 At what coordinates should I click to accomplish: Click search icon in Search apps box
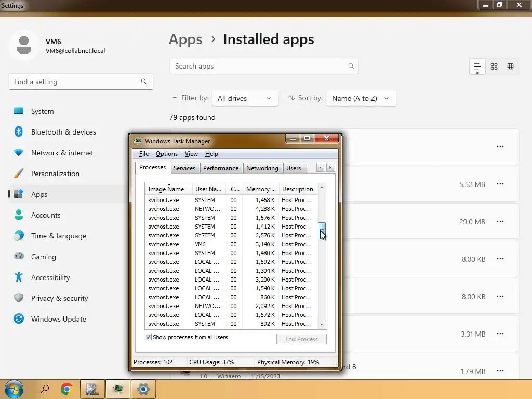point(351,66)
